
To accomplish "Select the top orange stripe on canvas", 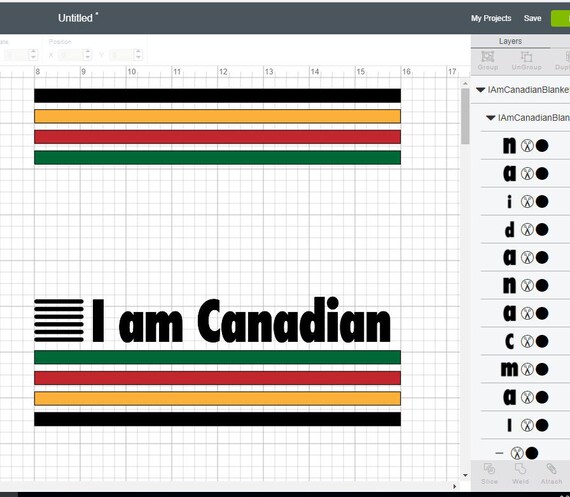I will [217, 116].
